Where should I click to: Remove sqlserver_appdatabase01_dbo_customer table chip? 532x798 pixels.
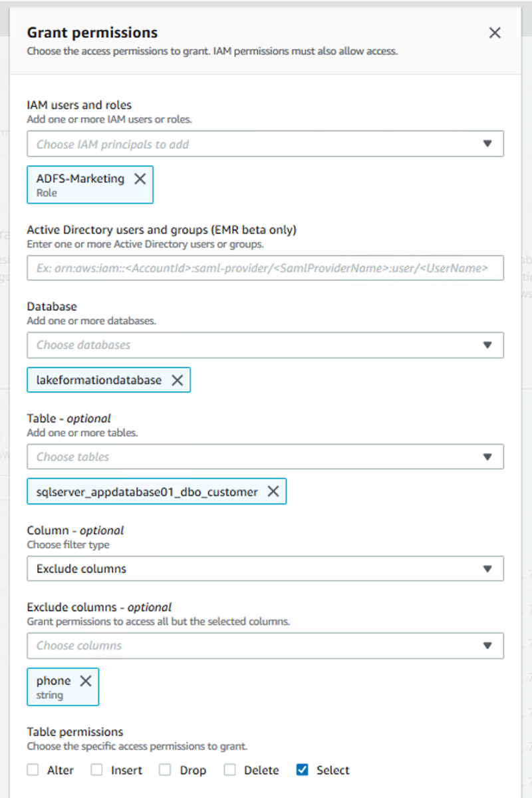[x=273, y=492]
